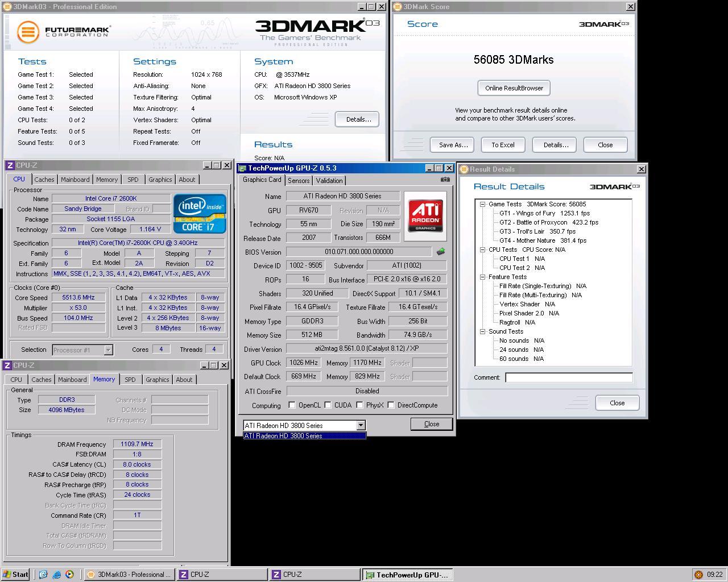Take GPU-Z screenshot via camera icon
Screen dimensions: 728x582
(x=445, y=180)
